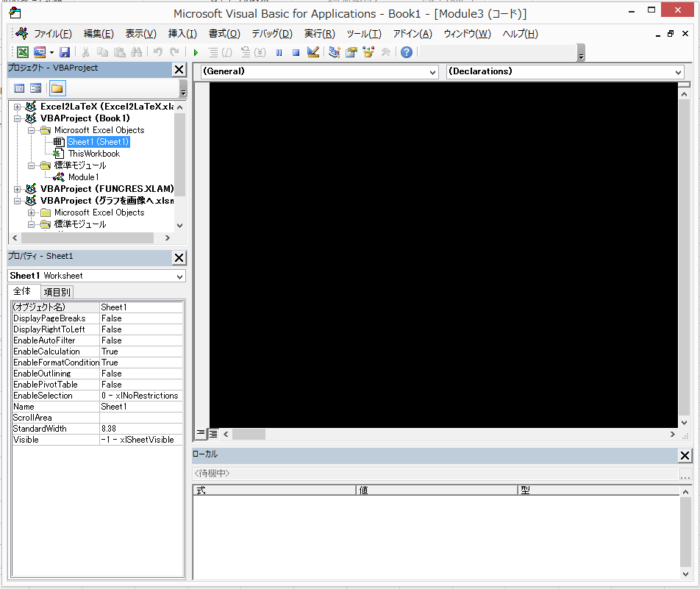Open the 編集(E) menu
Viewport: 700px width, 589px height.
(x=99, y=34)
